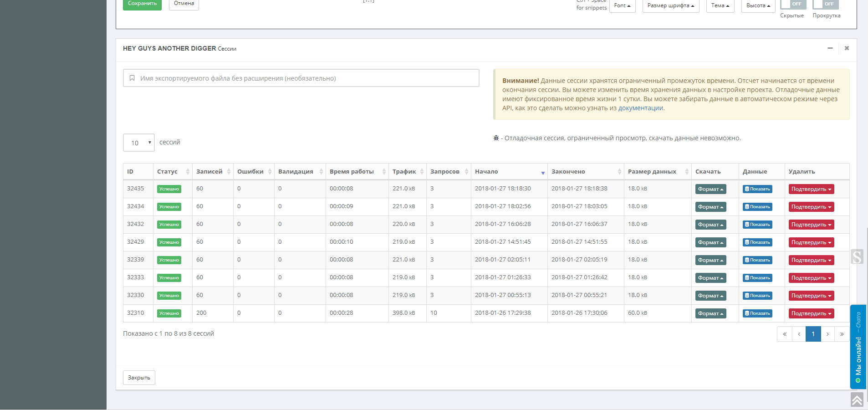Viewport: 868px width, 410px height.
Task: Click Показать data button for session 32339
Action: pos(757,260)
